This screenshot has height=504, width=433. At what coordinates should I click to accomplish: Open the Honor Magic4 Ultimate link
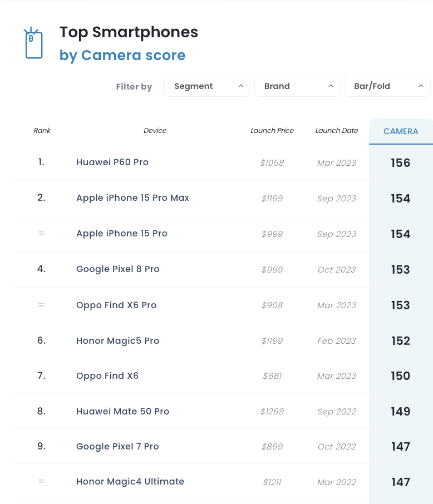click(x=130, y=482)
